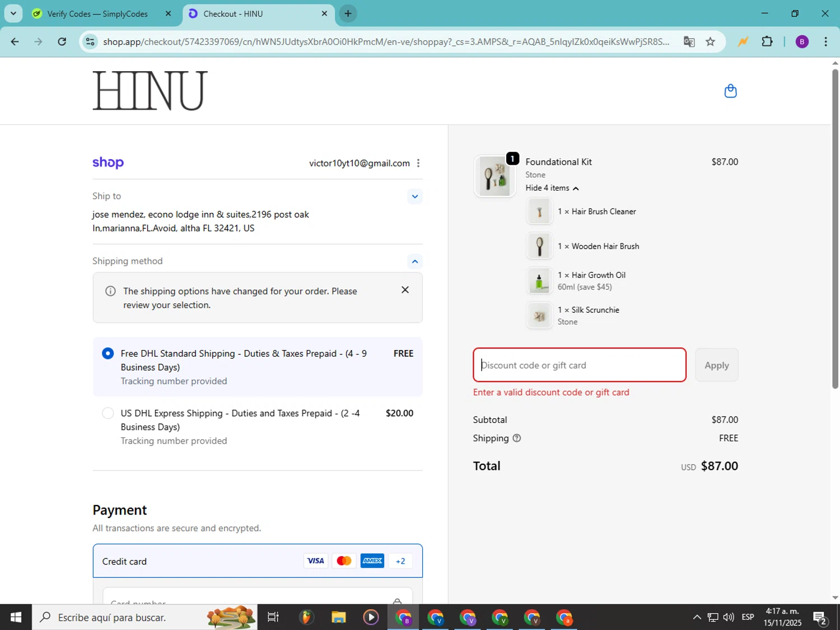
Task: Open File Explorer from the taskbar
Action: click(338, 617)
